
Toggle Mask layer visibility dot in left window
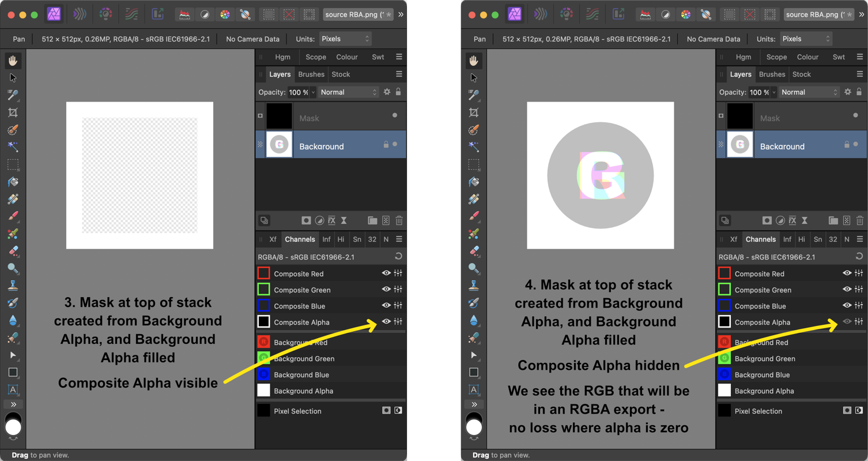(x=395, y=115)
